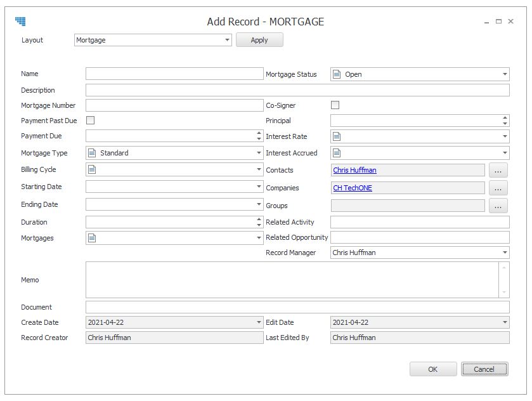Click the Last Edited By field

(420, 338)
